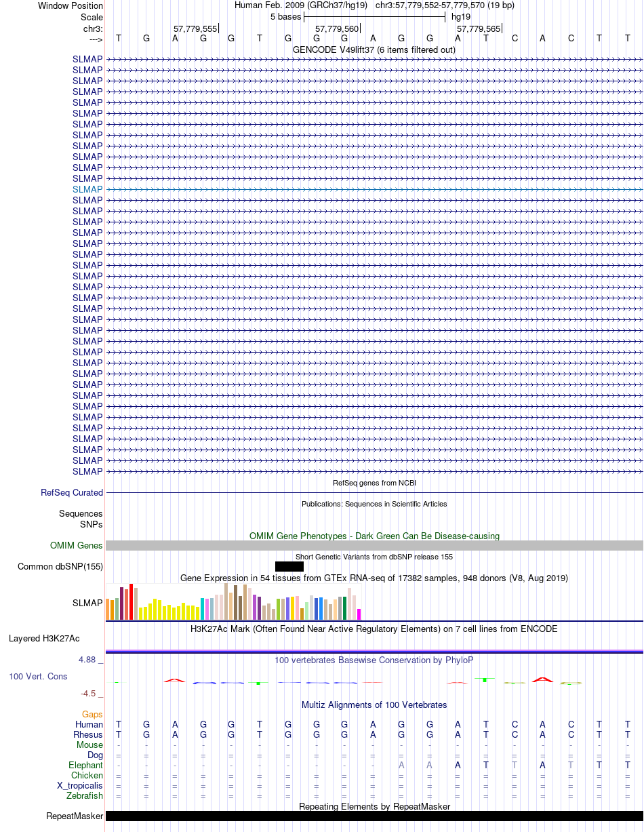Click the cyan bar in GTEx chart
The height and width of the screenshot is (832, 644).
click(203, 609)
